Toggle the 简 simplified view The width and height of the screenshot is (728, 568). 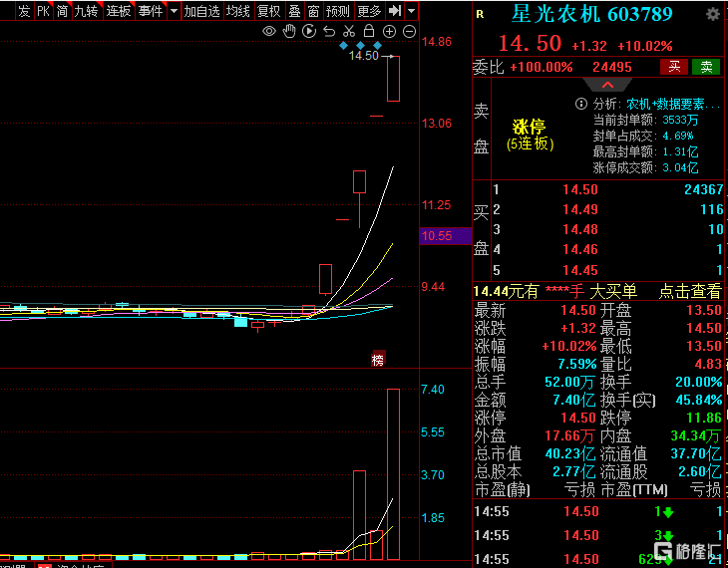click(62, 11)
